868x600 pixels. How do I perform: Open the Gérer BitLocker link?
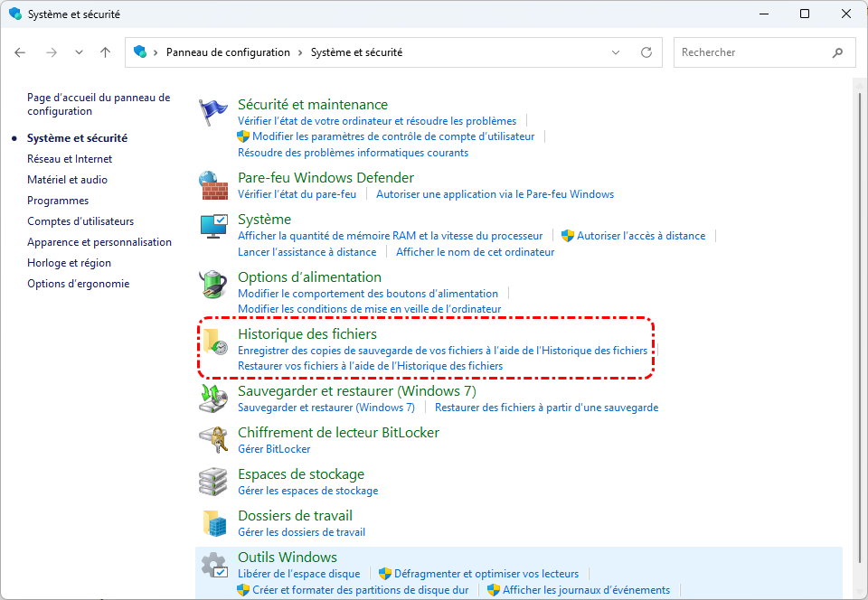point(274,449)
